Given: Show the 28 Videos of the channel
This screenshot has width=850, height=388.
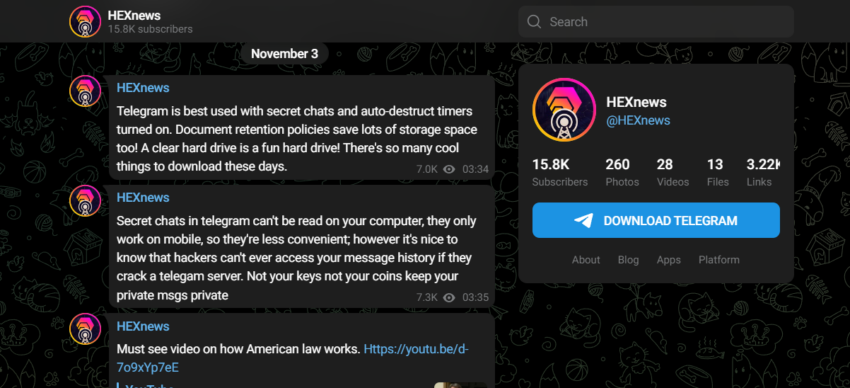Looking at the screenshot, I should (x=673, y=173).
